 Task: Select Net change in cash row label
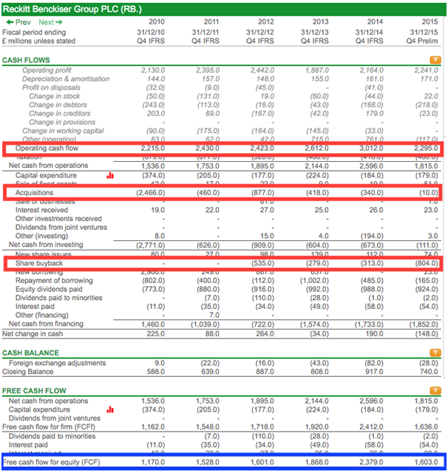click(x=33, y=333)
